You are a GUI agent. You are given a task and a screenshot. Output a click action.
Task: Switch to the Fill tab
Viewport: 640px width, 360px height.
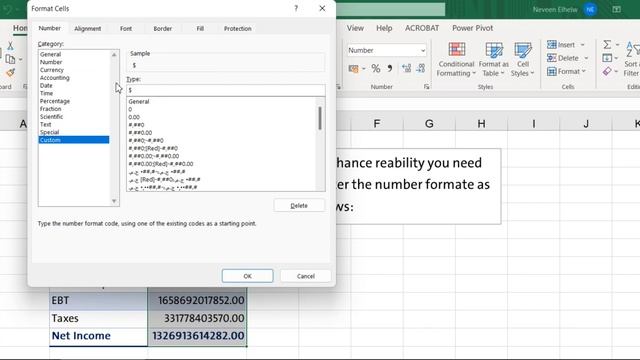pyautogui.click(x=200, y=29)
